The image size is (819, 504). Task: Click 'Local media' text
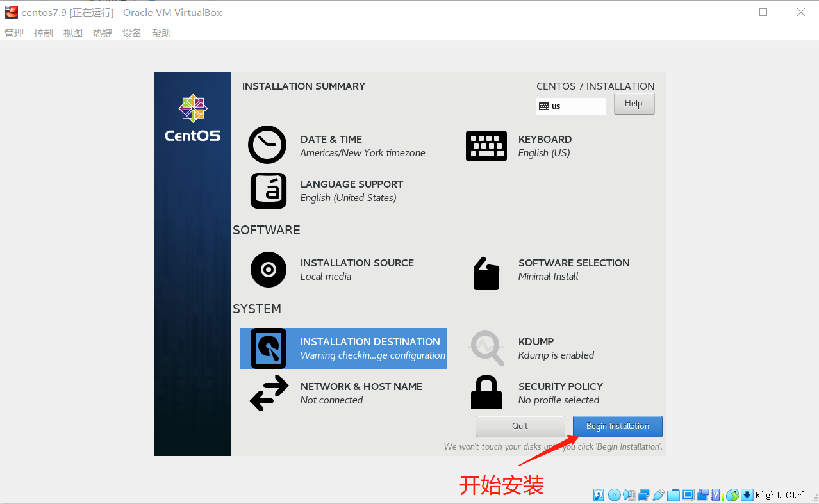(x=326, y=277)
